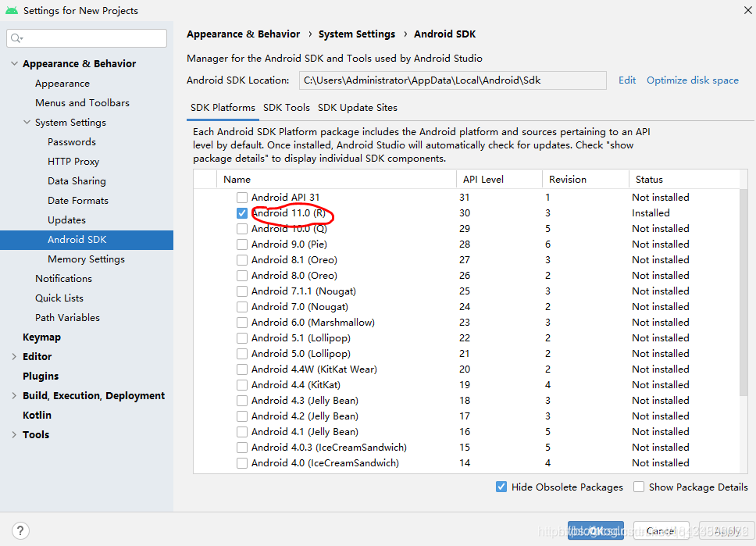Check the Android 4.3 (Jelly Bean) checkbox
This screenshot has width=756, height=546.
[242, 401]
